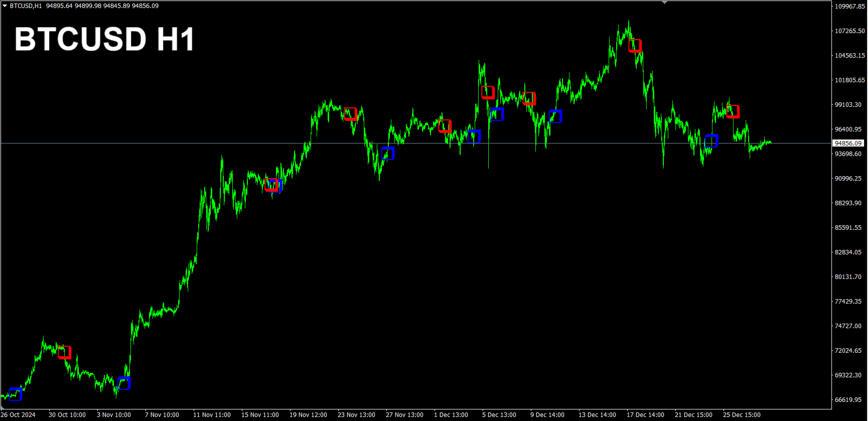Click time axis label 21 Dec 15:00
Image resolution: width=868 pixels, height=421 pixels.
click(694, 415)
